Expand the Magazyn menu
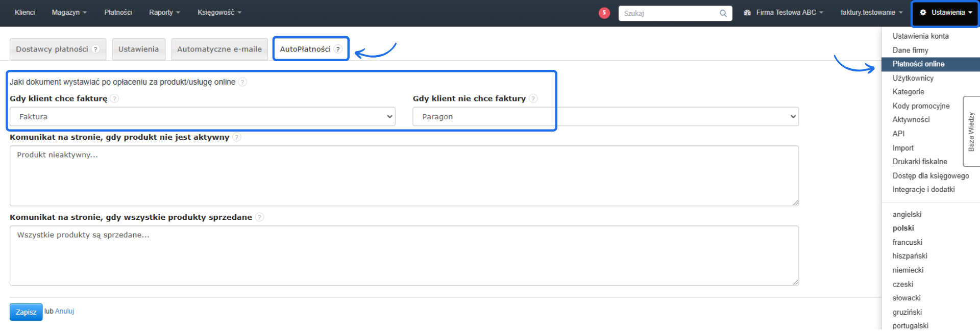This screenshot has width=980, height=333. tap(69, 12)
